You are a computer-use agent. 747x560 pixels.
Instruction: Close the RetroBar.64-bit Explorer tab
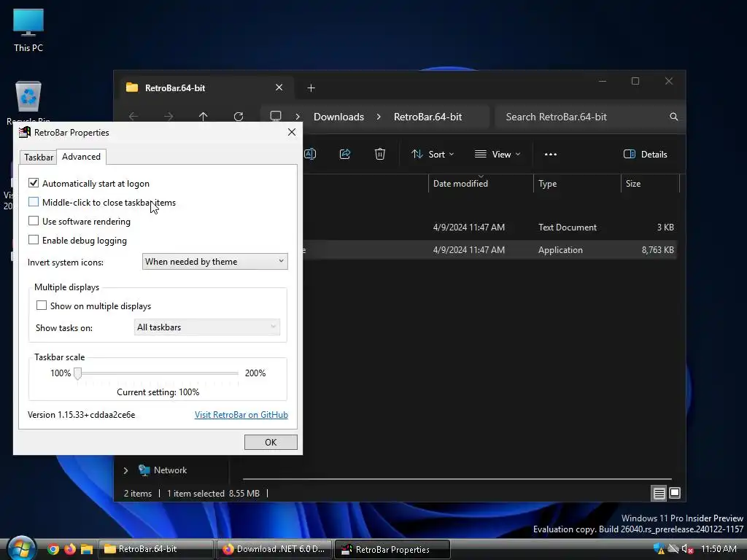pyautogui.click(x=279, y=87)
